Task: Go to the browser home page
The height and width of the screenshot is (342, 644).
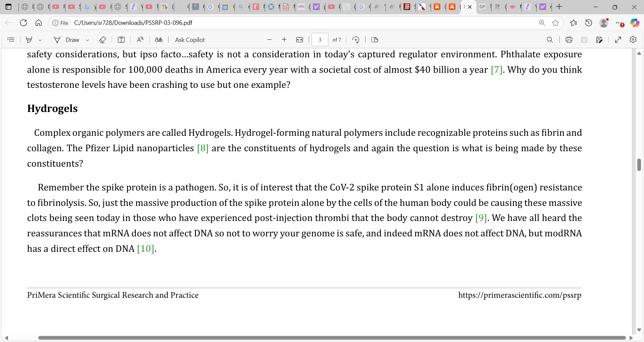Action: point(39,23)
